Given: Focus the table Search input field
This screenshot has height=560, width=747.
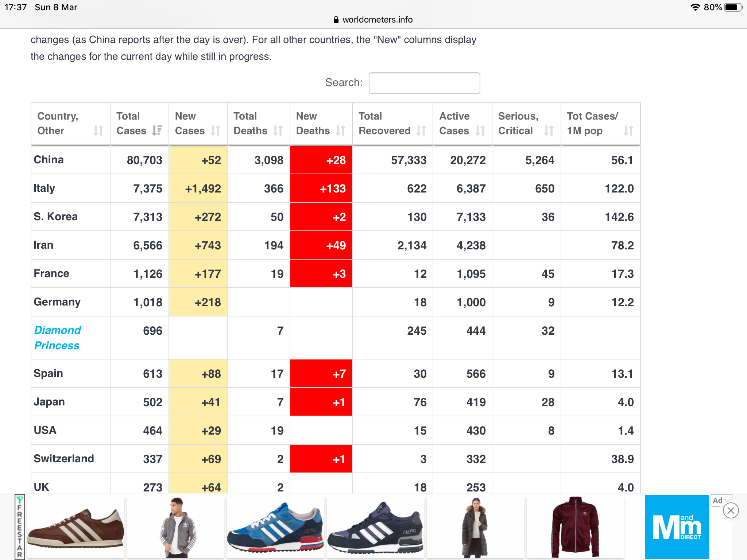Looking at the screenshot, I should pyautogui.click(x=424, y=83).
